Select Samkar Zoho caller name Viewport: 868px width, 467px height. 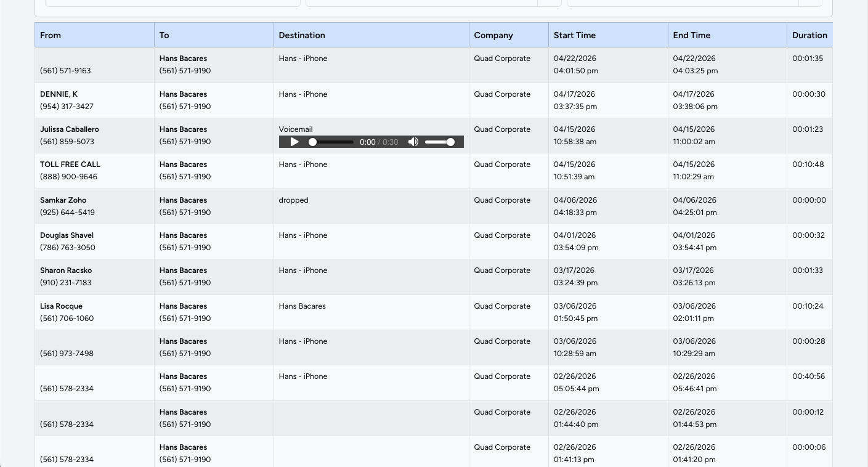pyautogui.click(x=63, y=200)
